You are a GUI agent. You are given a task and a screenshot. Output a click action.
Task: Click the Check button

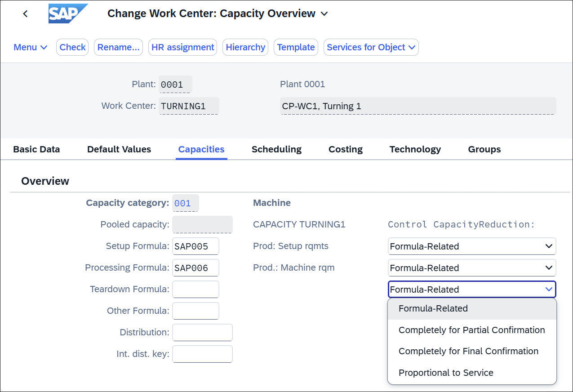click(72, 47)
